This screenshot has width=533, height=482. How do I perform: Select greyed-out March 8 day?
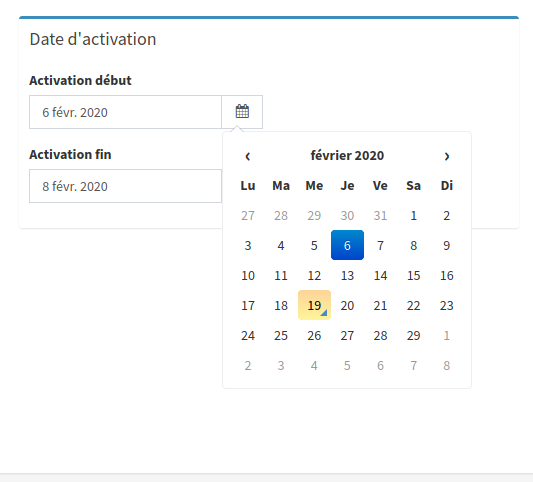tap(447, 365)
